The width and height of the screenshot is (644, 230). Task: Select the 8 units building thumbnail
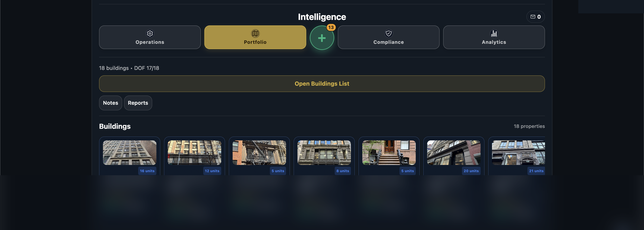pyautogui.click(x=324, y=153)
